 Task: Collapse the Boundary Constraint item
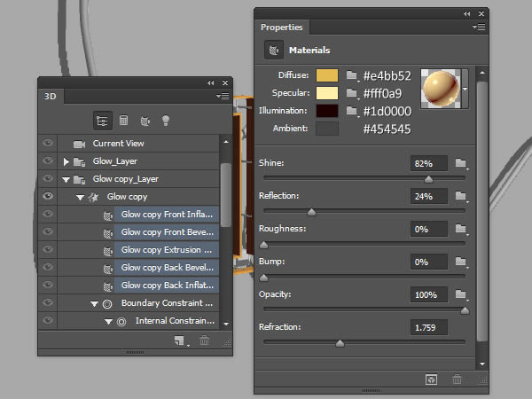(94, 304)
